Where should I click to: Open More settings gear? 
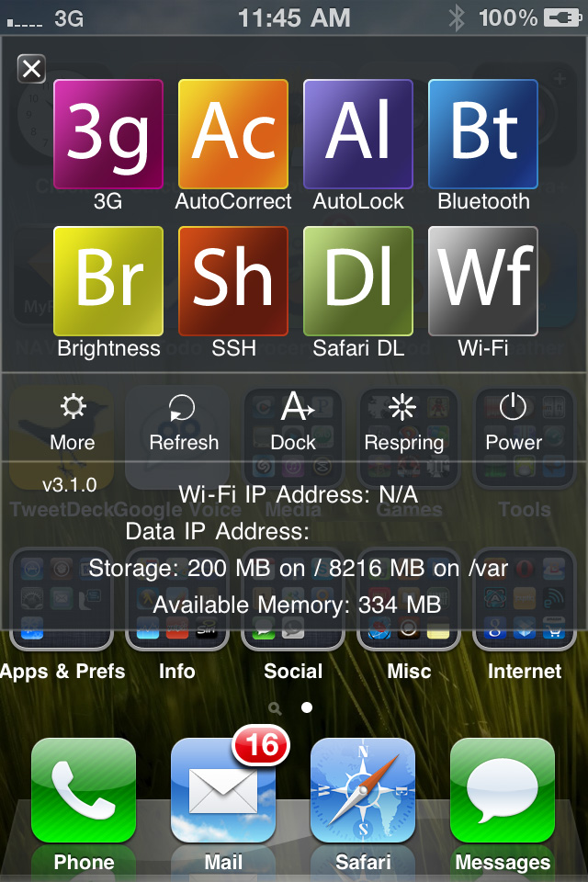[73, 423]
